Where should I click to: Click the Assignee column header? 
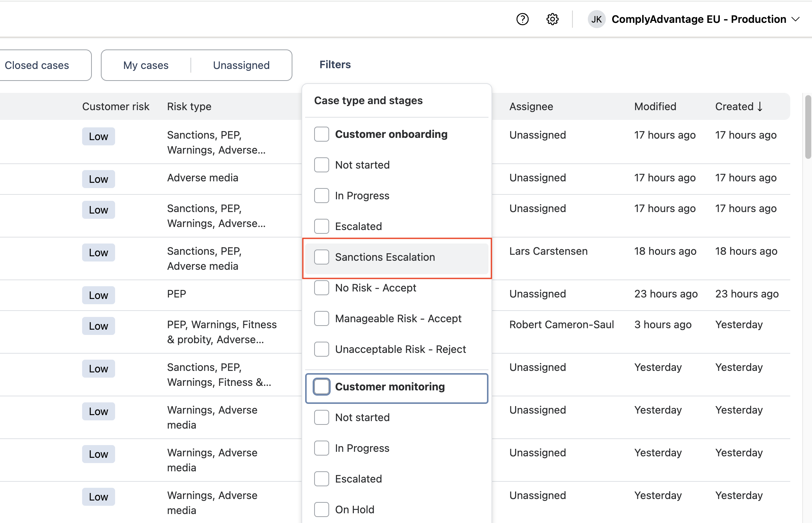[531, 106]
